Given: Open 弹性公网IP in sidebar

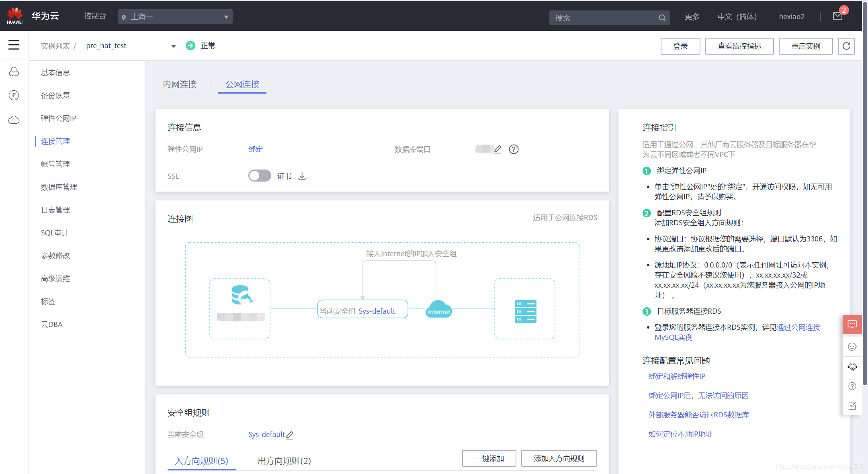Looking at the screenshot, I should point(58,118).
